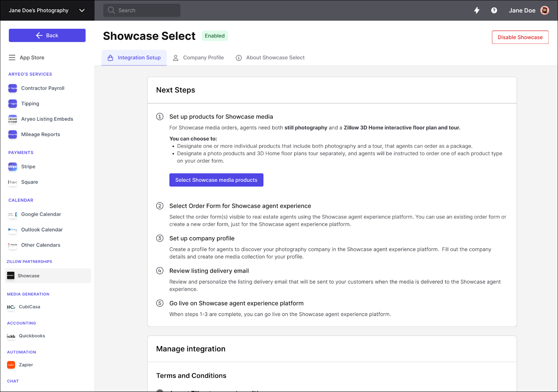Click the Mileage Reports app icon
This screenshot has height=392, width=558.
pyautogui.click(x=13, y=134)
